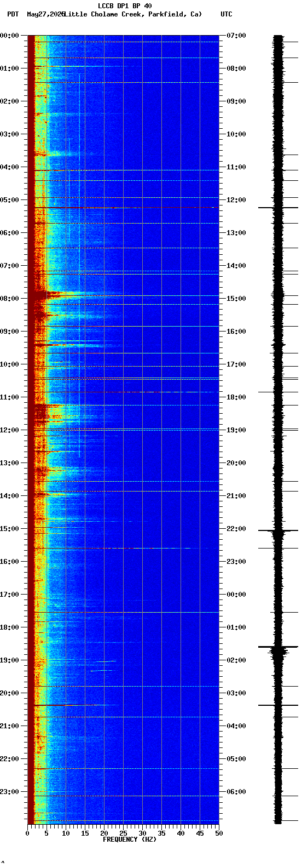This screenshot has height=868, width=302.
Task: Click the 15:00 PDT time label on left axis
Action: [x=9, y=529]
